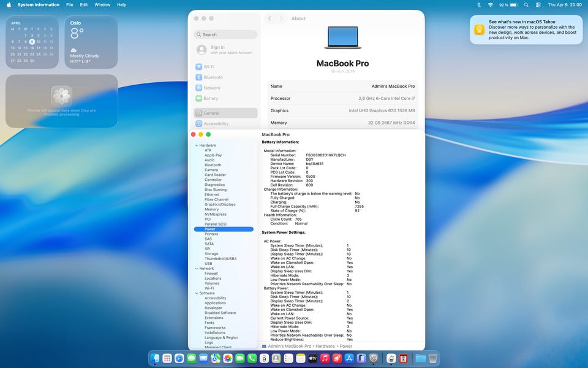Launch Maps from the Dock
Screen dimensions: 588x368
click(216, 358)
